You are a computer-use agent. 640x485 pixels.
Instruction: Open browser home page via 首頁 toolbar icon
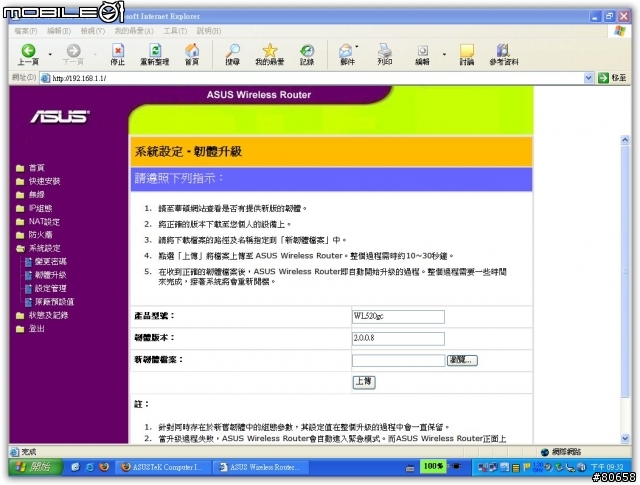[x=192, y=54]
